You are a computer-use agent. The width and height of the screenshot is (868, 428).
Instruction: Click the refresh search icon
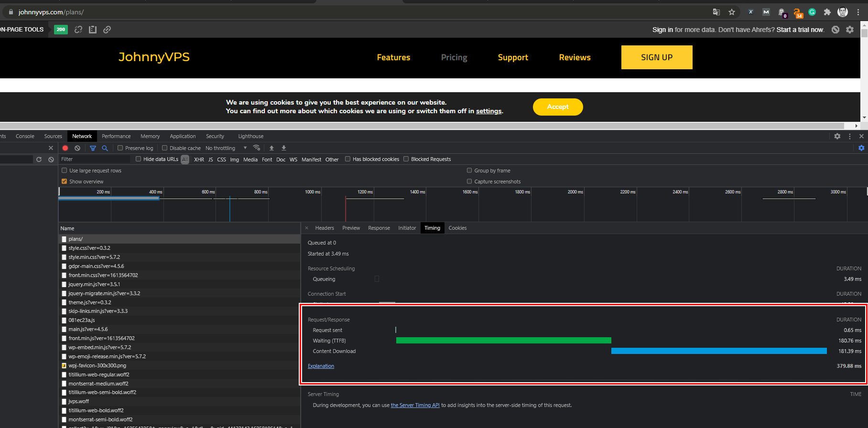(39, 160)
